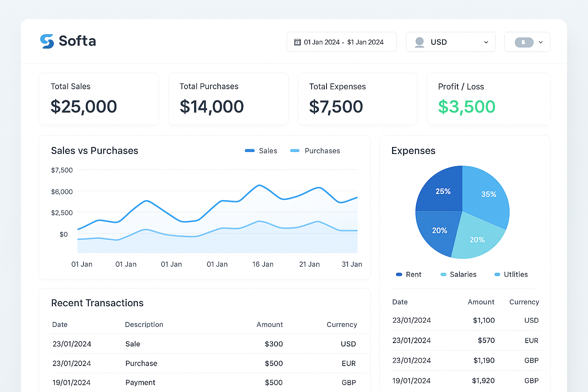Open the date range picker field
588x392 pixels.
pos(341,42)
